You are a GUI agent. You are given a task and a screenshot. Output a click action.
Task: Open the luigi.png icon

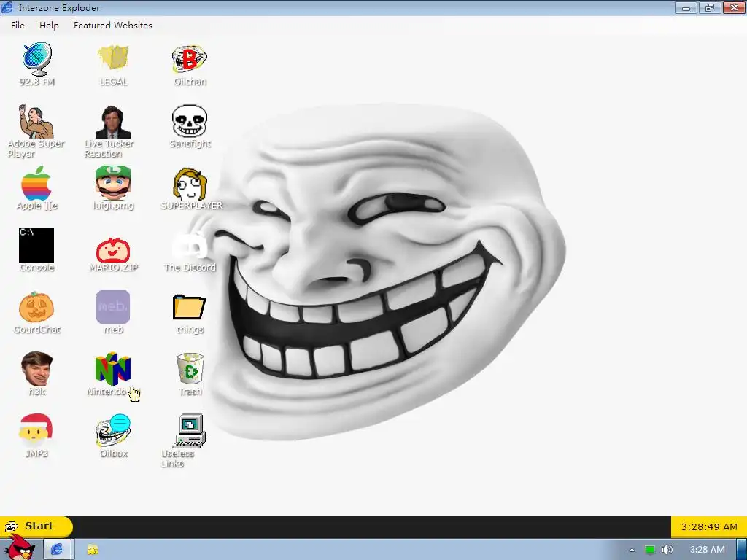pyautogui.click(x=113, y=183)
